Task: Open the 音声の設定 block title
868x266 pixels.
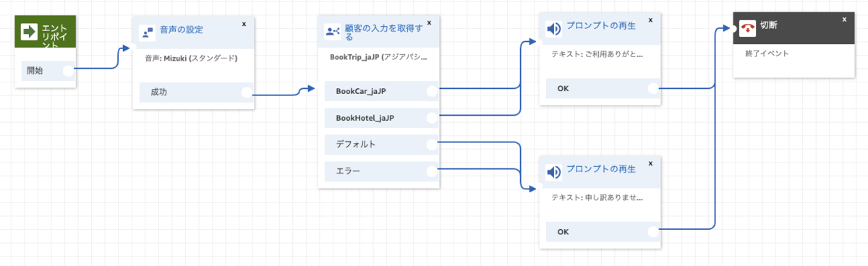Action: click(x=182, y=30)
